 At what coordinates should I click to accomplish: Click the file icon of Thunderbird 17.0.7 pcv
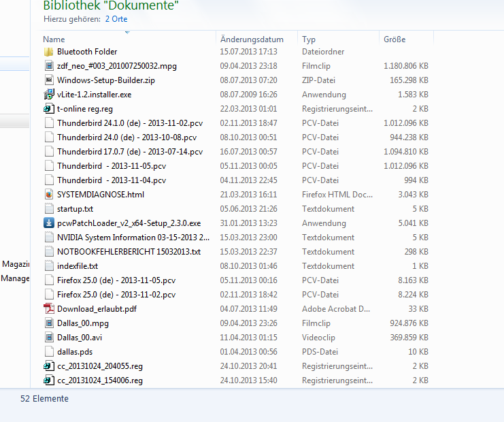[49, 152]
